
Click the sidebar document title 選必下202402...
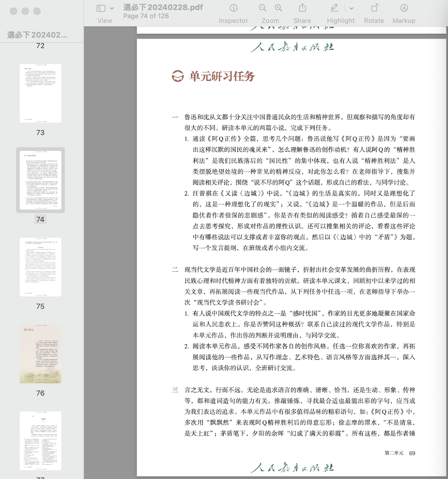(37, 35)
